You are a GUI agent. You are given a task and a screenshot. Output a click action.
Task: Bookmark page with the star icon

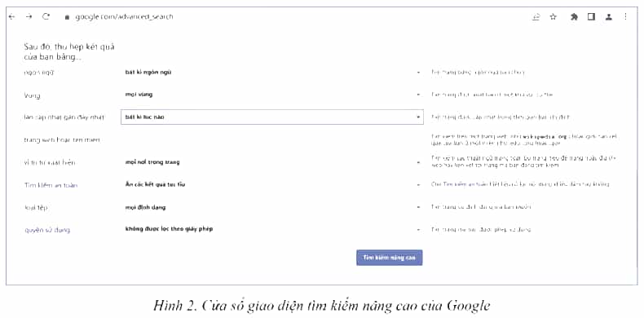coord(553,17)
